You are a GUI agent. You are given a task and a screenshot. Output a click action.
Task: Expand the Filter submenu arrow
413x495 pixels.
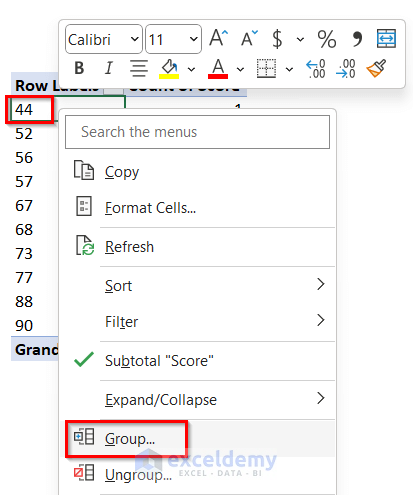(321, 320)
